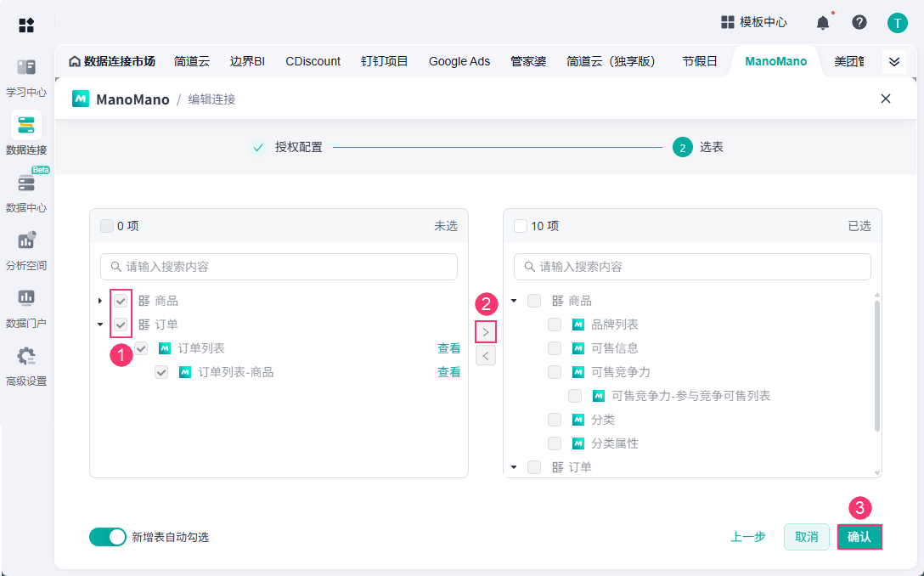Toggle 商品 checkbox in 未选 list
Image resolution: width=924 pixels, height=576 pixels.
click(121, 302)
